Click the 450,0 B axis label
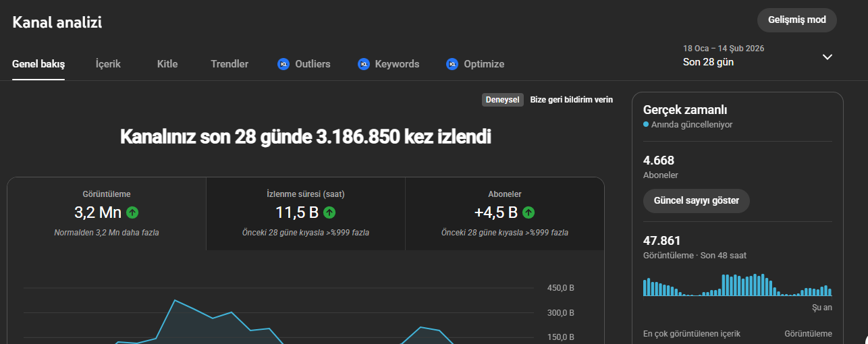Viewport: 868px width, 344px height. 560,288
